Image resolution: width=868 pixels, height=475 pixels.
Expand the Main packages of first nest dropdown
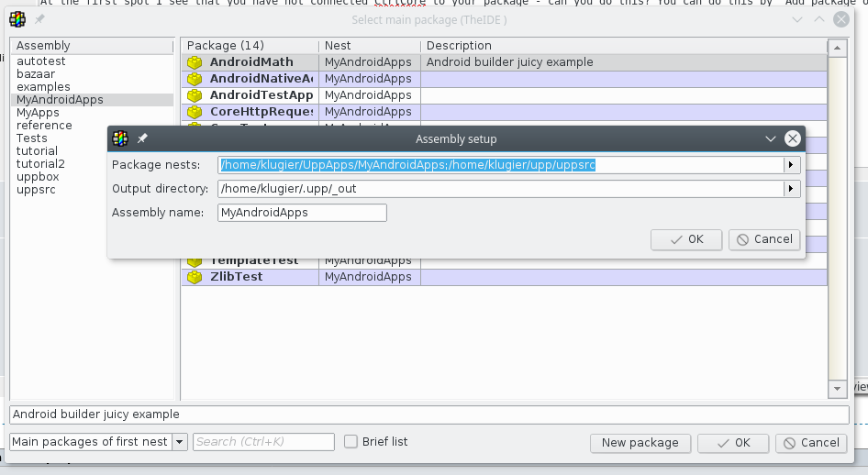click(180, 442)
